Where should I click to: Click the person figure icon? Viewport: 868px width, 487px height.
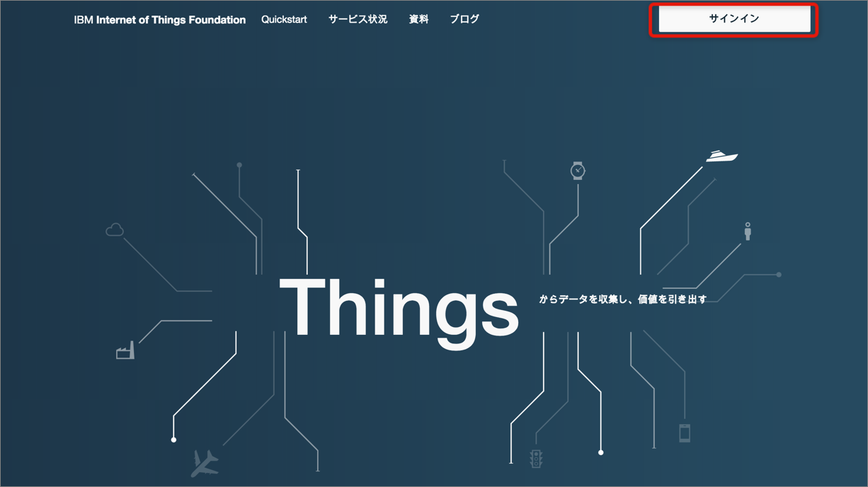coord(748,231)
